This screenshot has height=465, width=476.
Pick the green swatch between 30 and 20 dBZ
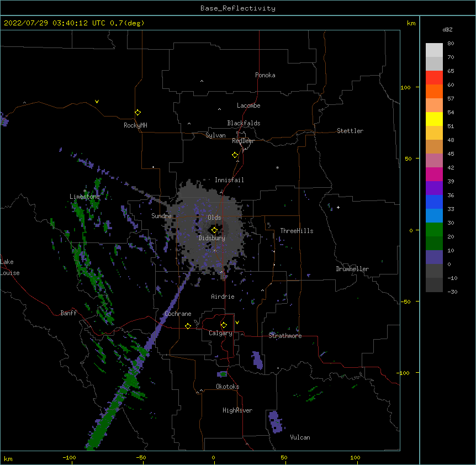click(x=434, y=230)
